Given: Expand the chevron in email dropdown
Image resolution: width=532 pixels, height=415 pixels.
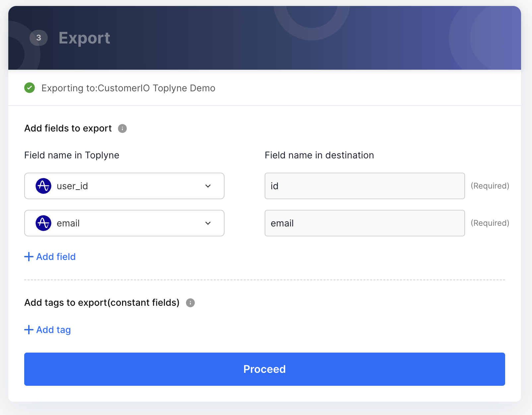Looking at the screenshot, I should click(x=208, y=223).
